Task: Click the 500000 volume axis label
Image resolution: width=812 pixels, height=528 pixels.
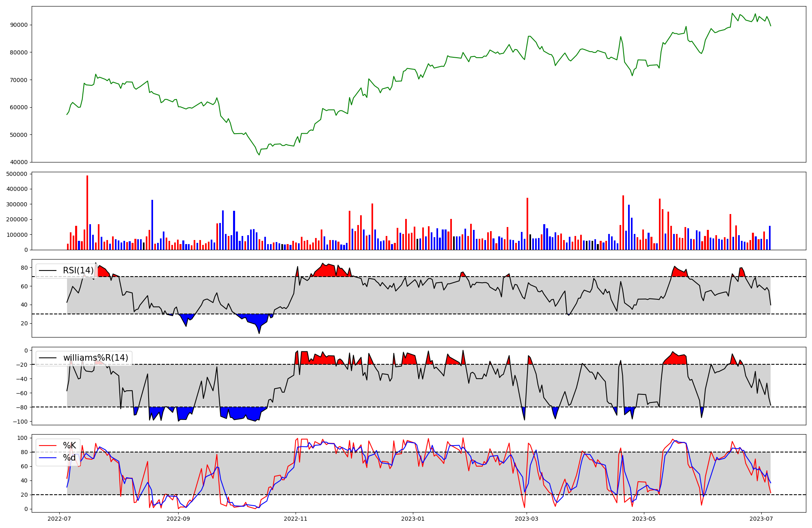Action: click(x=17, y=174)
